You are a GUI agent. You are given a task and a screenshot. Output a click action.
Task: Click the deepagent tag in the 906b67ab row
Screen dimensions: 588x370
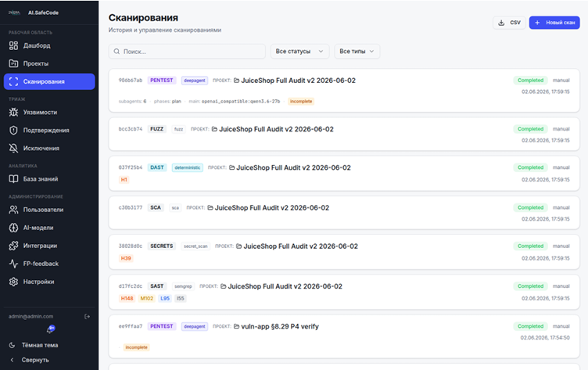(x=195, y=81)
